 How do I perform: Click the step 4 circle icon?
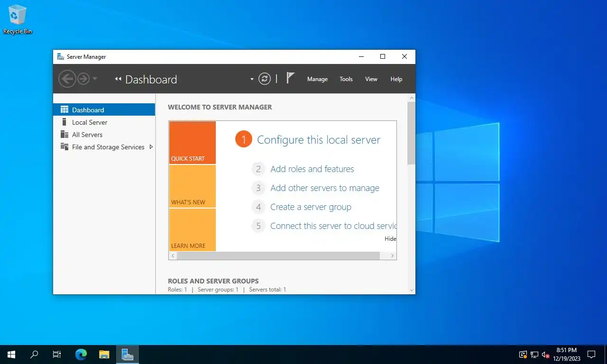(258, 207)
